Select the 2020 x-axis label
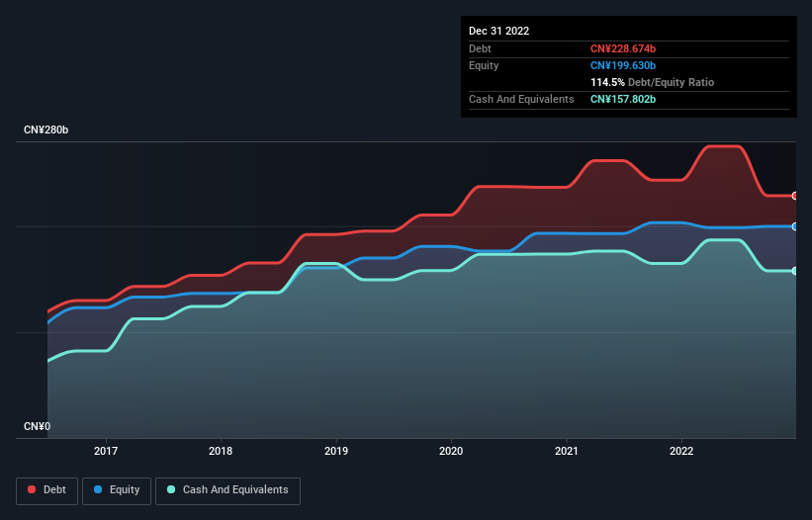 [x=451, y=451]
